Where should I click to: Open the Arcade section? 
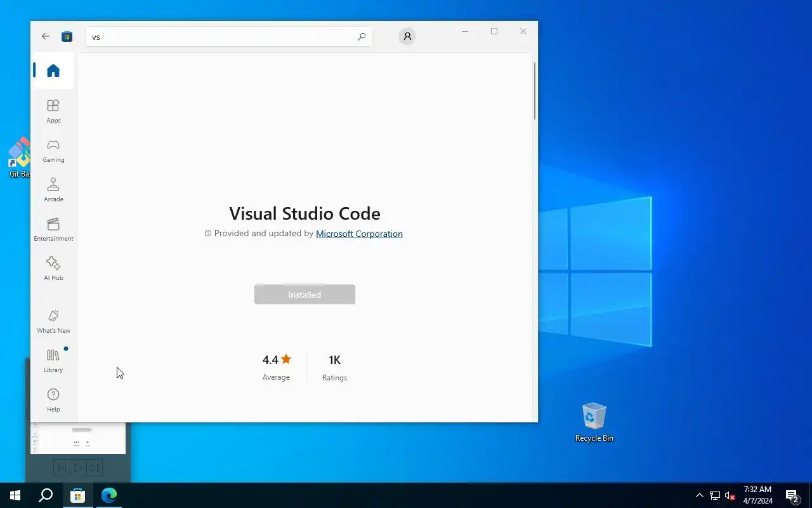(53, 190)
